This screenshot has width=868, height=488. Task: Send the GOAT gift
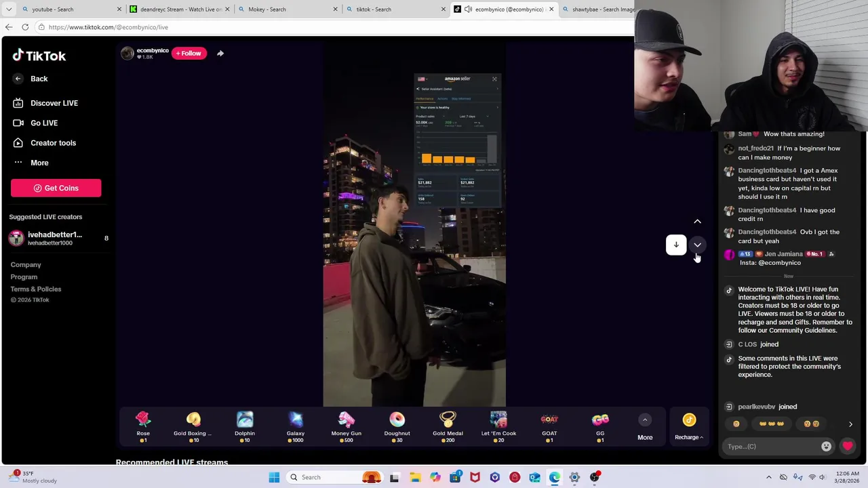point(549,428)
